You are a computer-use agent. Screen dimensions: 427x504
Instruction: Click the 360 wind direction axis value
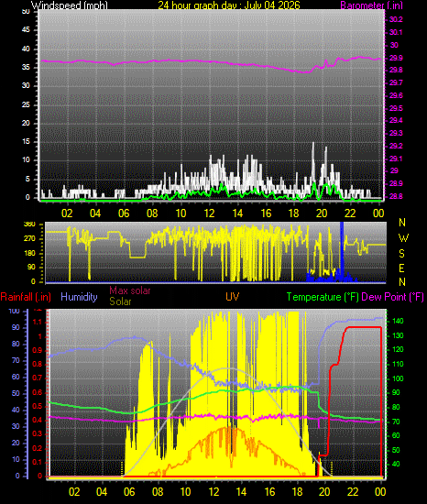point(29,225)
